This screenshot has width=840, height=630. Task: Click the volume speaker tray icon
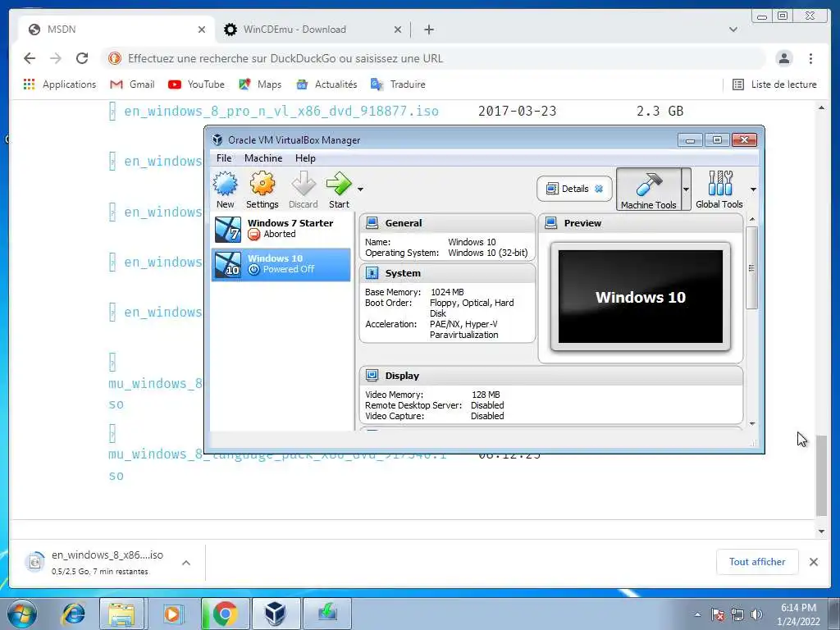(756, 614)
